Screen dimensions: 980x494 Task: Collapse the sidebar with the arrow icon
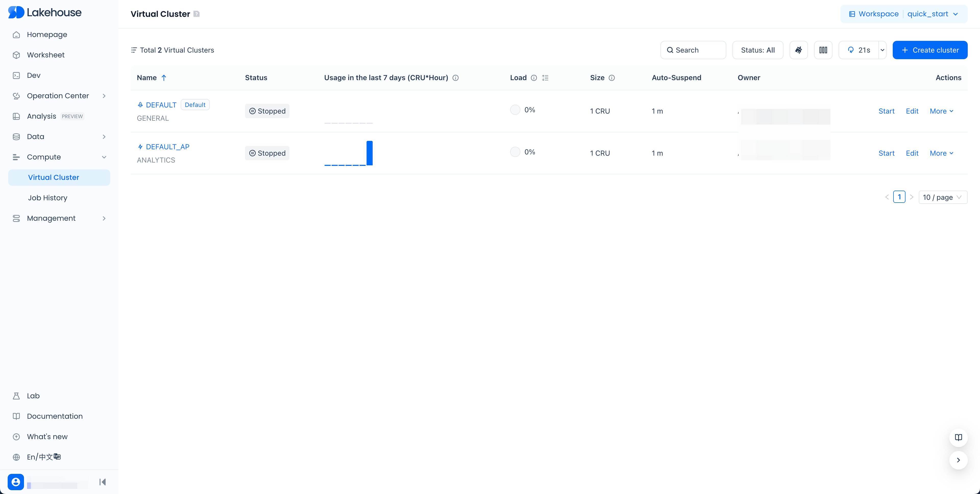pos(102,482)
